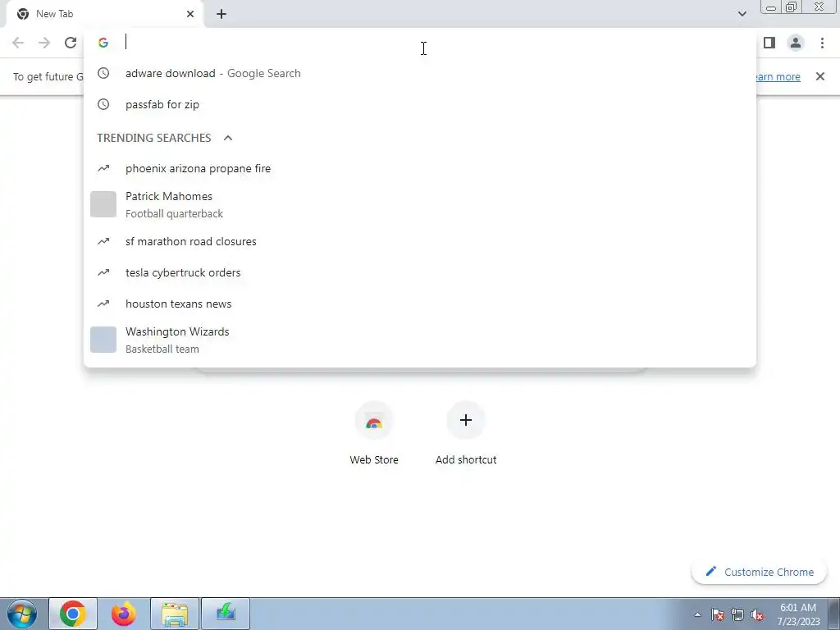Open the tab search dropdown arrow

pyautogui.click(x=742, y=14)
